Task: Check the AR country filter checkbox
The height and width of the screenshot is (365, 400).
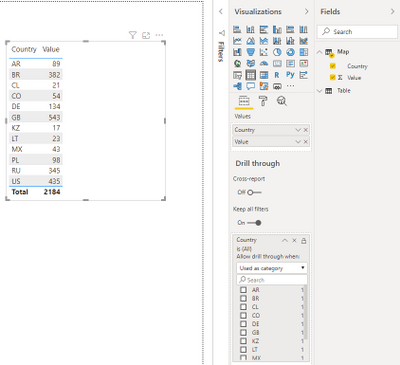Action: click(244, 290)
